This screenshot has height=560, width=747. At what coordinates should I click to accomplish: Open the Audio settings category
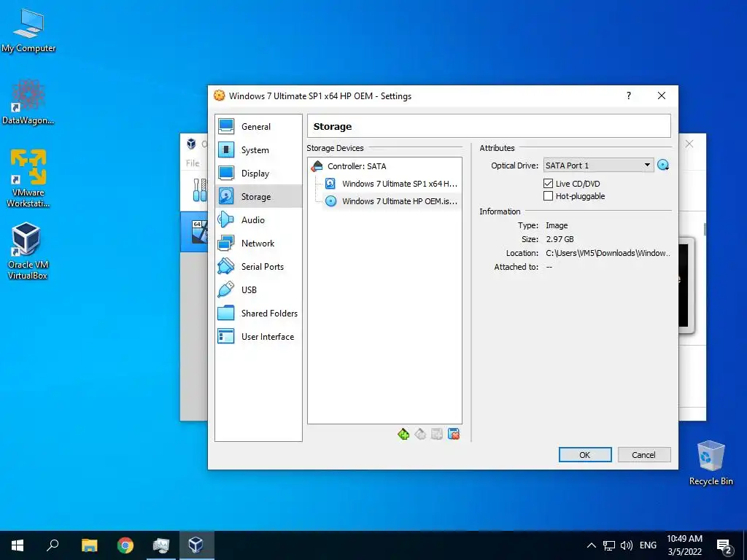[258, 219]
